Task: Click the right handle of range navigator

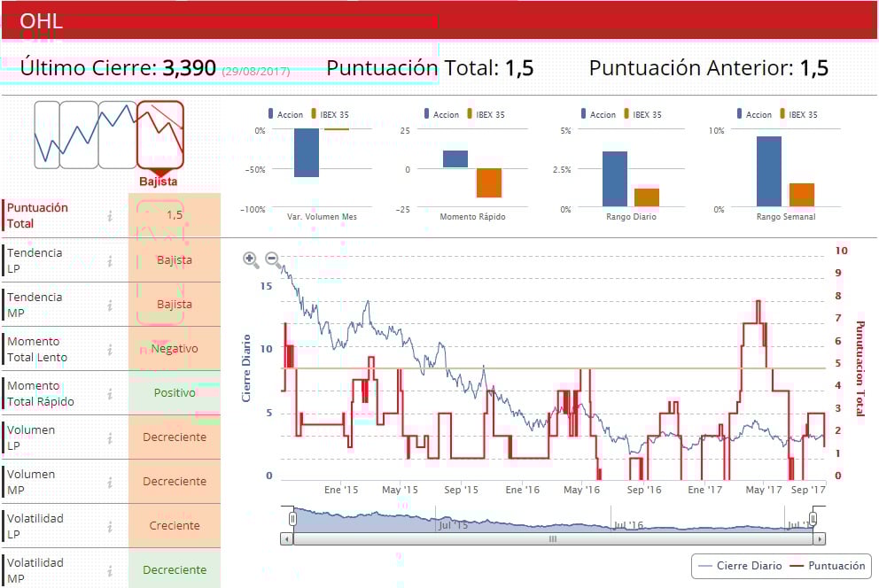Action: pyautogui.click(x=813, y=519)
